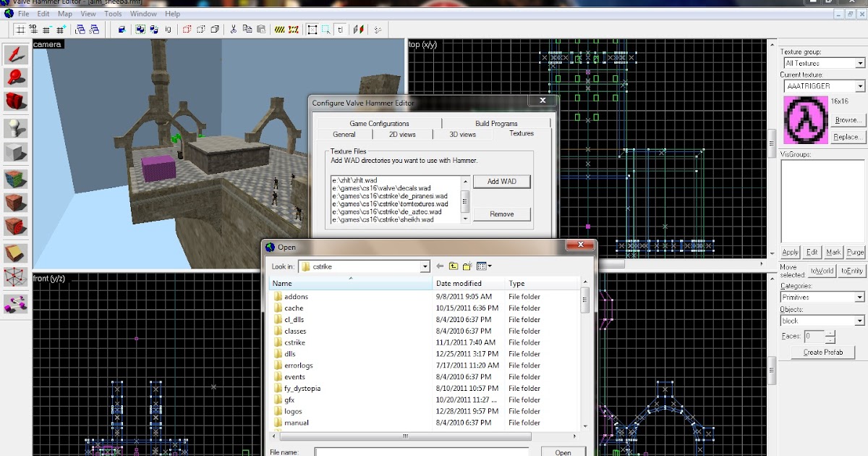Click the Carve toolbar icon
This screenshot has height=456, width=868.
tap(122, 30)
